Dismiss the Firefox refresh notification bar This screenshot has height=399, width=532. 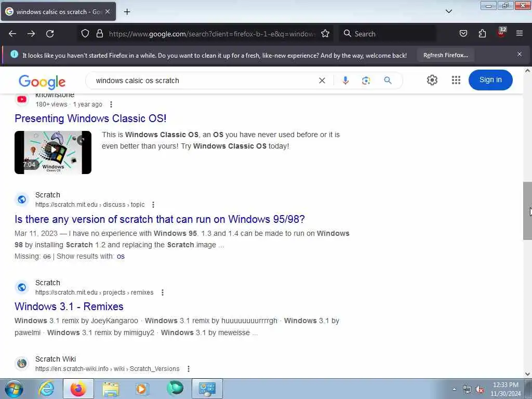[x=520, y=54]
